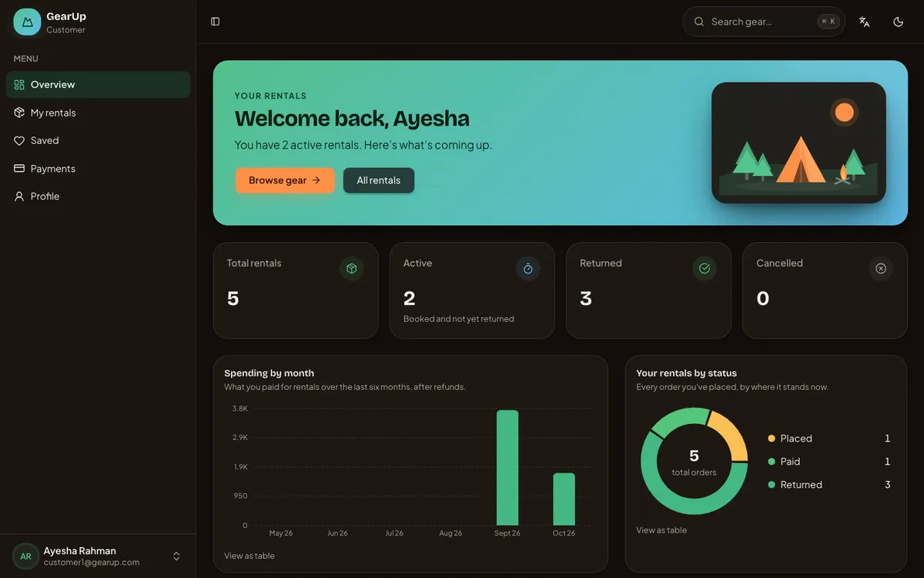Click the May 26 axis label
The width and height of the screenshot is (924, 578).
coord(281,533)
